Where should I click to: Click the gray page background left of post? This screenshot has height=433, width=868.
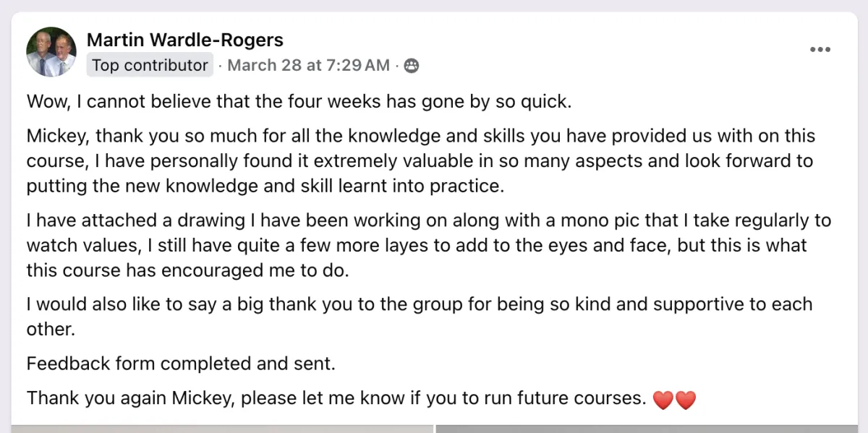click(5, 217)
